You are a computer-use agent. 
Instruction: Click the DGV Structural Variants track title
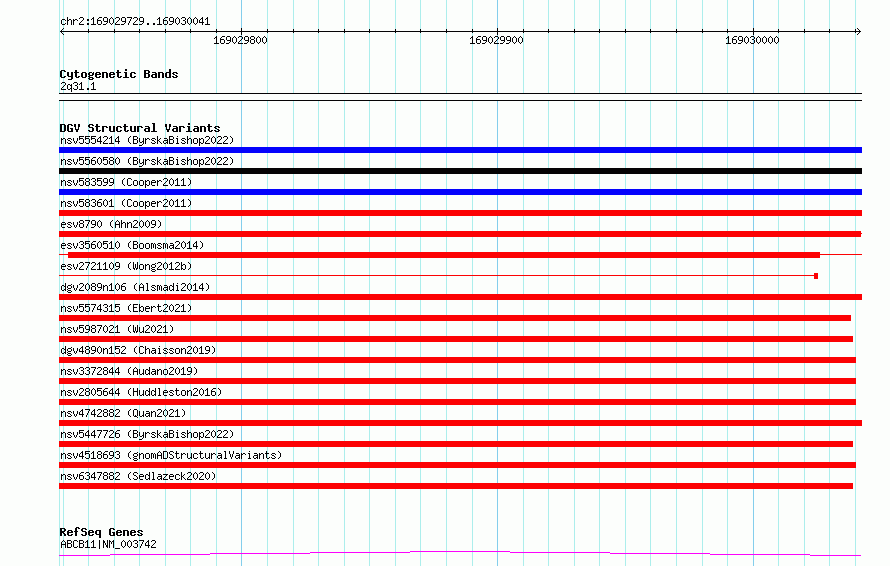pos(140,128)
